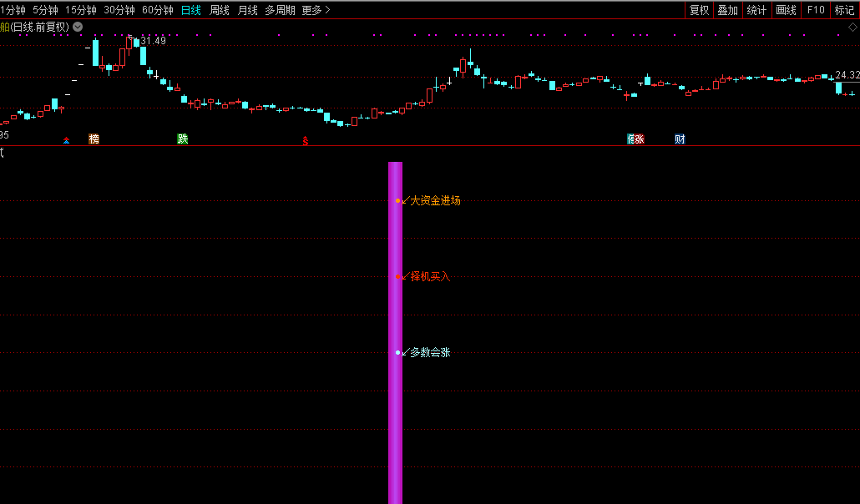860x504 pixels.
Task: Open the chart title dropdown arrow
Action: (x=78, y=27)
